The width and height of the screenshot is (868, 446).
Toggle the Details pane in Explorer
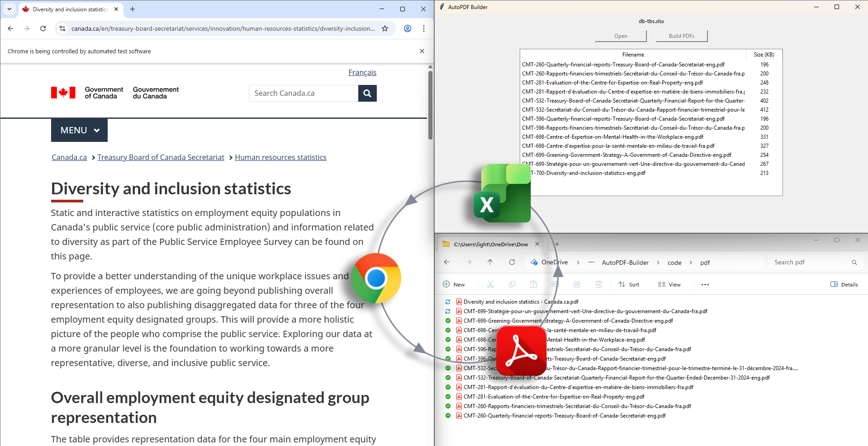(844, 285)
